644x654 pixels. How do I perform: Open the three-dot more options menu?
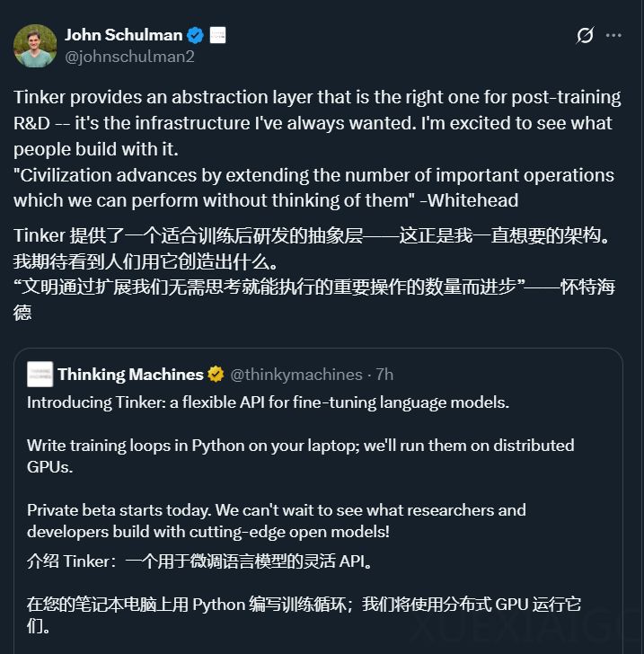point(614,36)
